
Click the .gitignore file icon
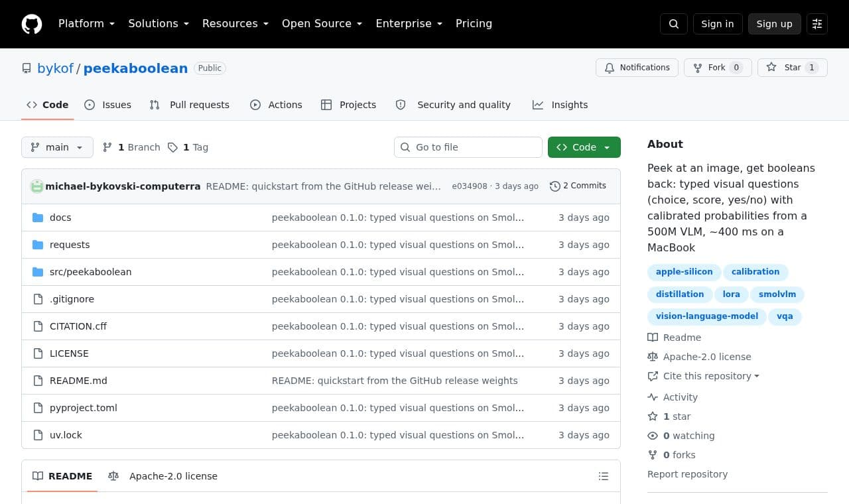38,299
